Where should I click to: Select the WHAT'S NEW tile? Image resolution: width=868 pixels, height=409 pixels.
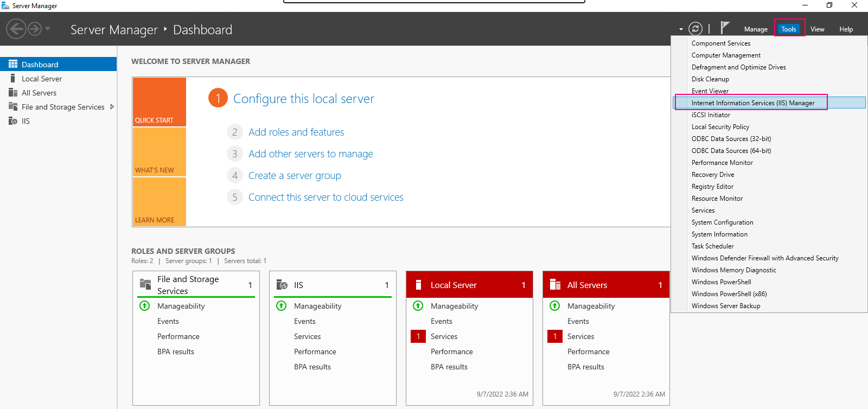click(159, 152)
